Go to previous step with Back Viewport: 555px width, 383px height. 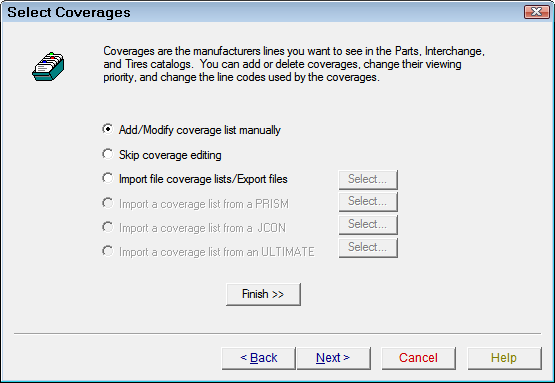coord(258,358)
